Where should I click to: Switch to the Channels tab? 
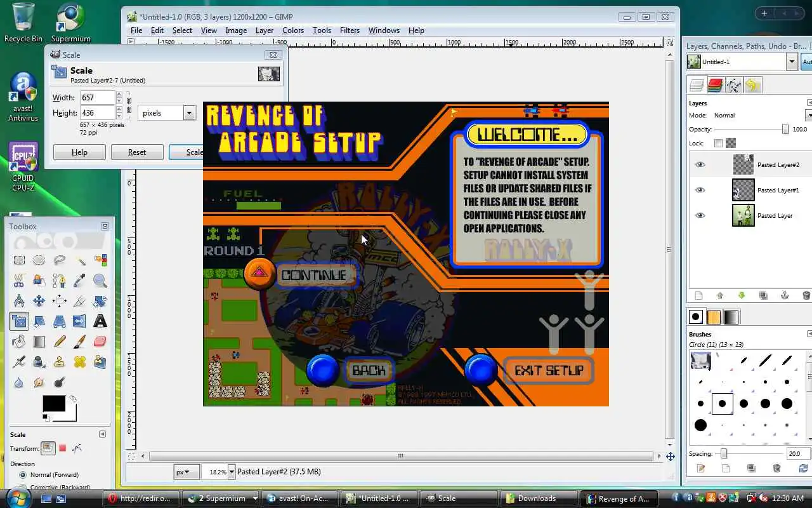click(x=716, y=85)
